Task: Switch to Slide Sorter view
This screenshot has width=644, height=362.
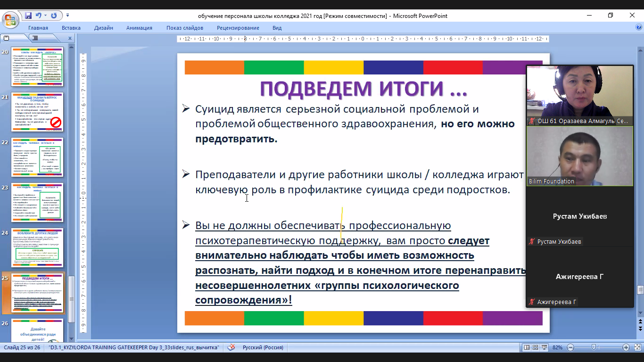Action: point(536,347)
